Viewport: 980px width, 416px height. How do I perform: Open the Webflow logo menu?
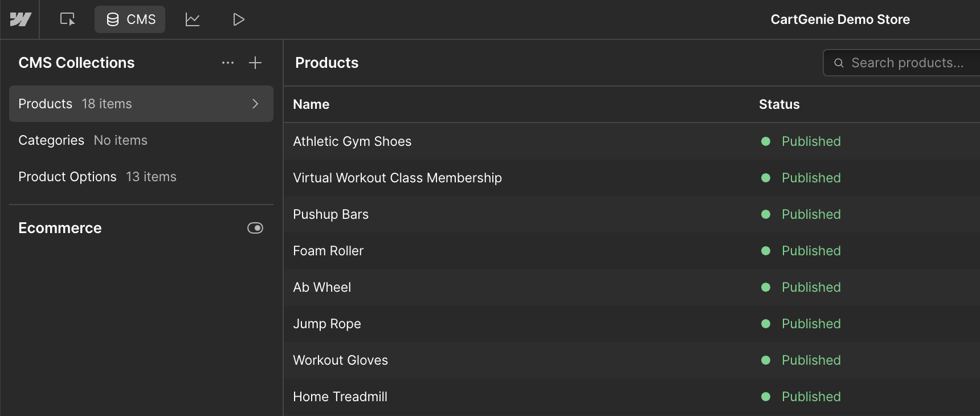point(20,19)
